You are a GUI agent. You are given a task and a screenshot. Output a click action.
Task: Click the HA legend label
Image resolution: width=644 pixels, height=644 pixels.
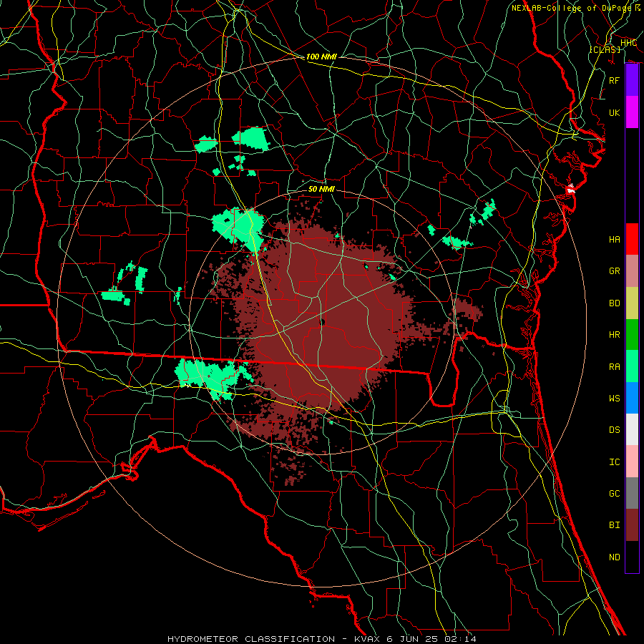tap(614, 239)
